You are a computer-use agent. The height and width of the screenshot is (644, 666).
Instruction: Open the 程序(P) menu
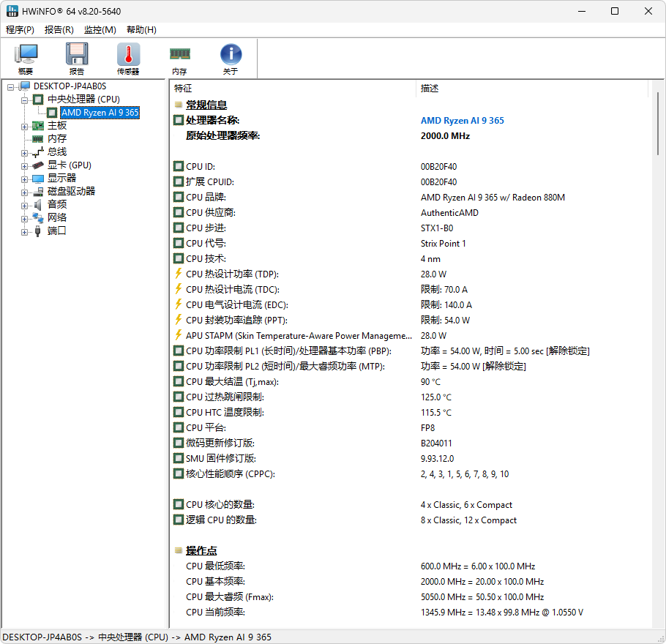(20, 30)
